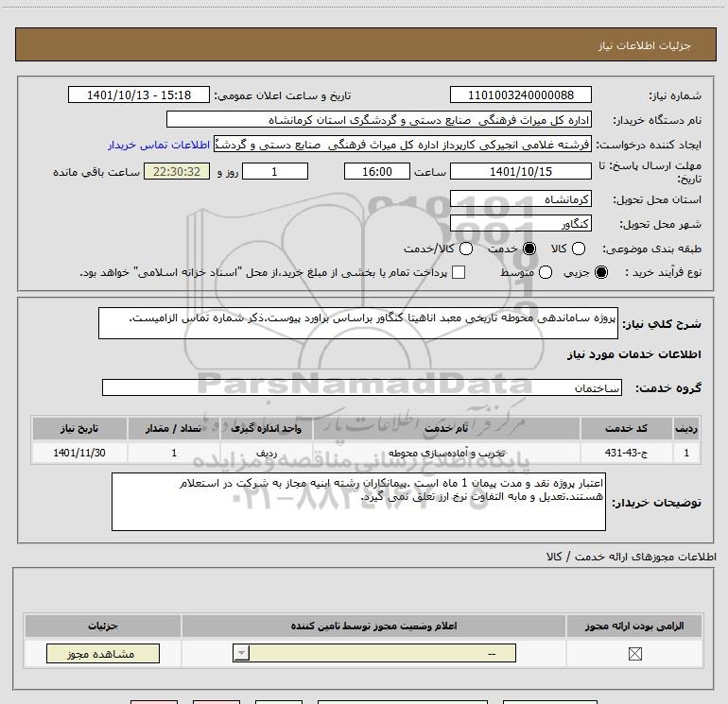The image size is (728, 704).
Task: Click the تاریخ نیاز column header
Action: click(x=79, y=428)
